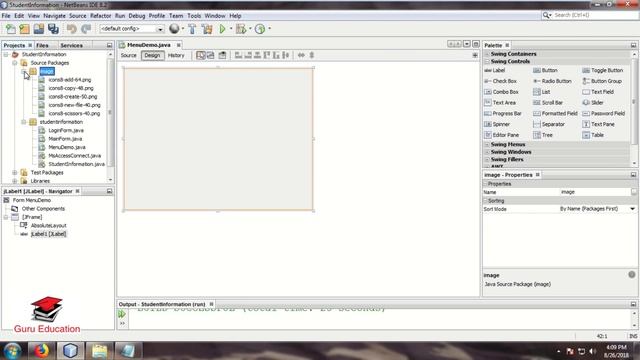Image resolution: width=640 pixels, height=360 pixels.
Task: Toggle Selection Mode in design toolbar
Action: [201, 55]
